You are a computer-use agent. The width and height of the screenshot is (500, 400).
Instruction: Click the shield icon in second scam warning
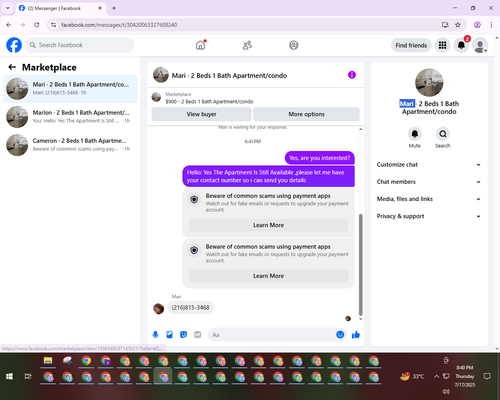coord(194,250)
